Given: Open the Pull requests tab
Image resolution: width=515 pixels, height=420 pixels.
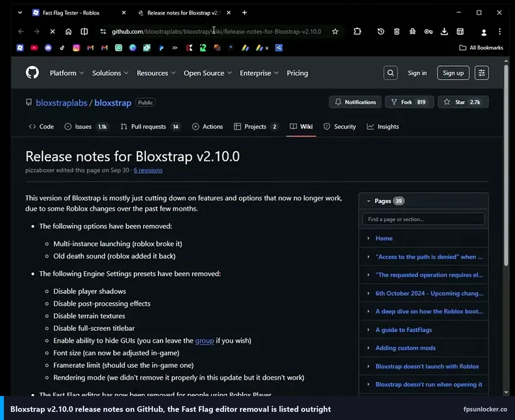Looking at the screenshot, I should [150, 127].
